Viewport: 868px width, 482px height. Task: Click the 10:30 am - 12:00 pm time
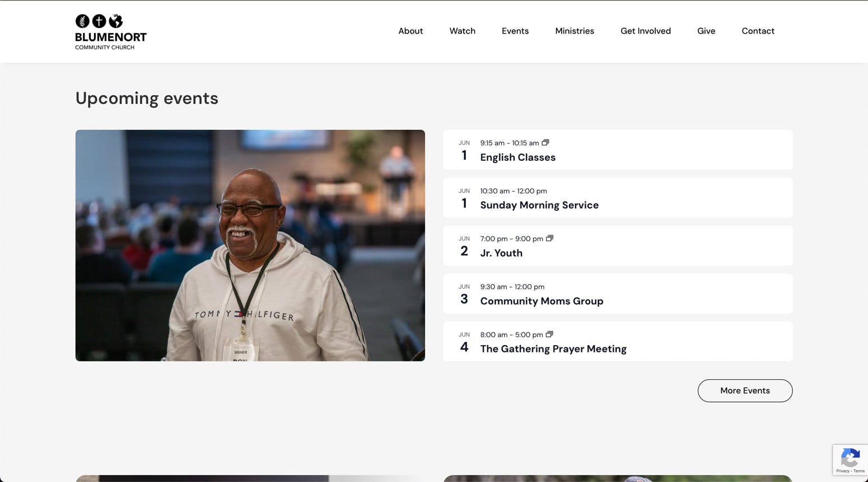[x=514, y=191]
